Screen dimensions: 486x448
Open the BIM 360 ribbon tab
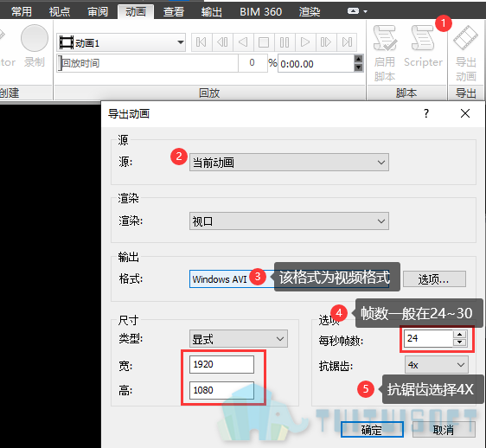click(x=260, y=12)
